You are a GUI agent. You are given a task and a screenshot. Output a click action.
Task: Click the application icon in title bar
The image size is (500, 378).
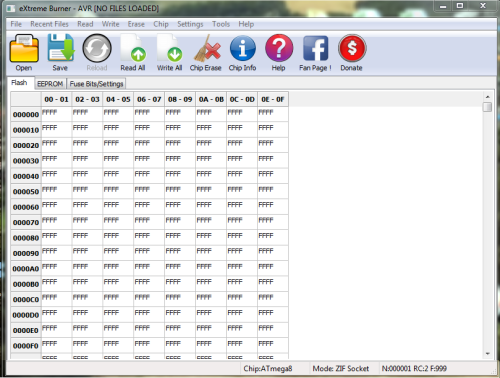point(11,8)
